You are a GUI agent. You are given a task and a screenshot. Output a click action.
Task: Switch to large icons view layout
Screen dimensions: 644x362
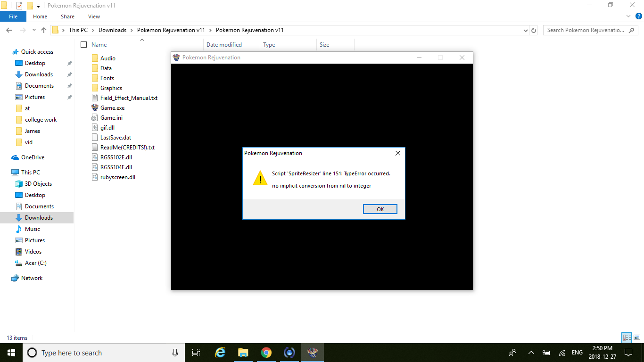point(636,337)
